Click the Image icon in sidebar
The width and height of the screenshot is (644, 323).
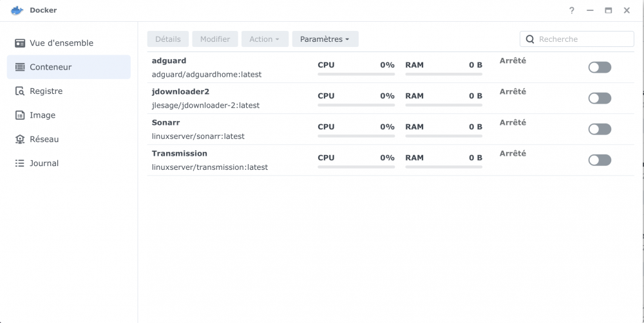click(x=20, y=115)
